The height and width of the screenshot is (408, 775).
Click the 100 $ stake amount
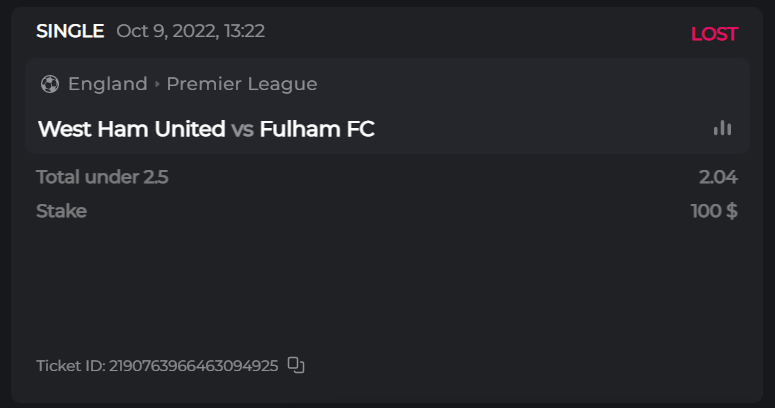tap(714, 211)
